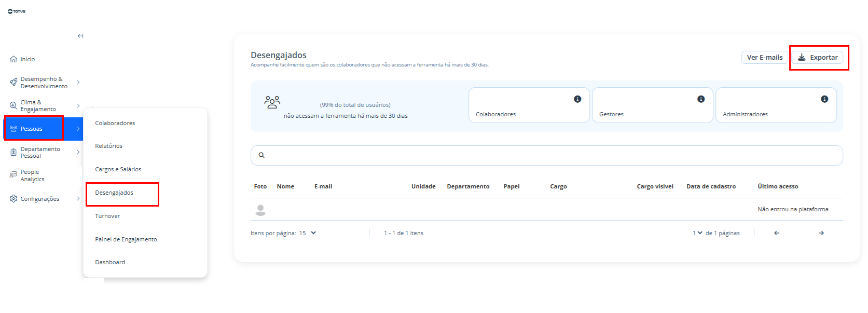Click the Exportar button
The width and height of the screenshot is (868, 313).
[x=817, y=58]
